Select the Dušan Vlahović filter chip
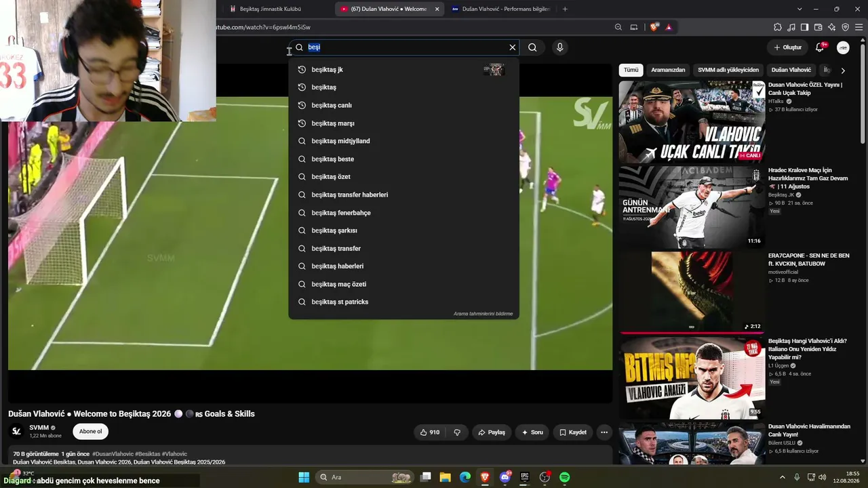The image size is (868, 488). (791, 70)
